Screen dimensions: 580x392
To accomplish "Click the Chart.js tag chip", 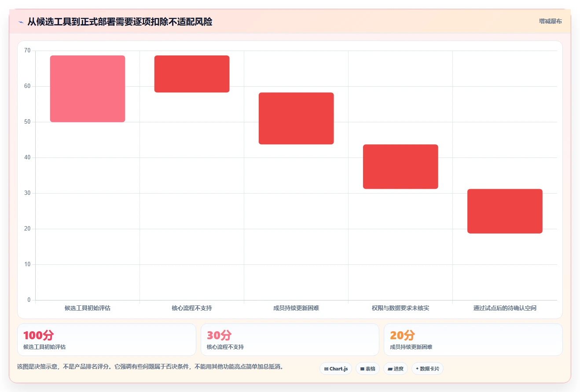I will pos(336,369).
